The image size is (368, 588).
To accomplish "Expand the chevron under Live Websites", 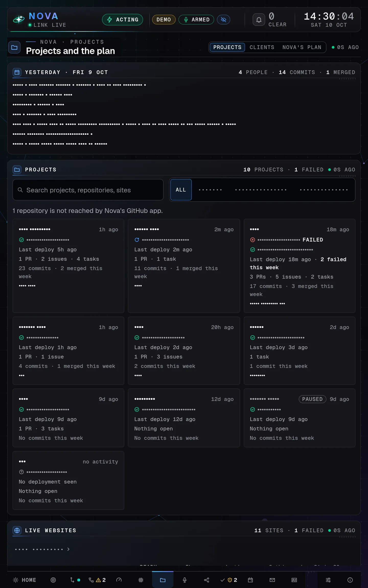I will tap(68, 549).
